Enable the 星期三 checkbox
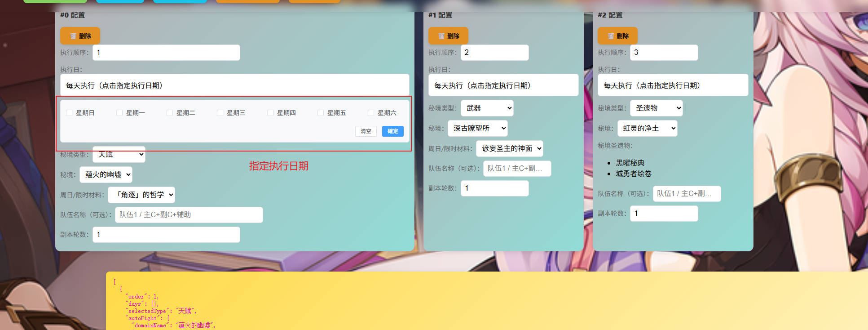868x330 pixels. tap(220, 113)
